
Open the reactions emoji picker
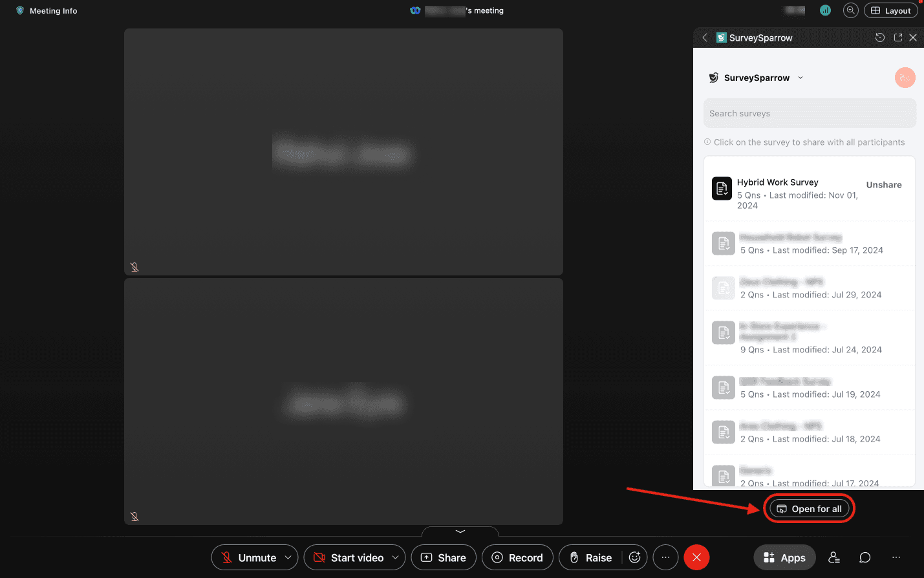pyautogui.click(x=634, y=557)
